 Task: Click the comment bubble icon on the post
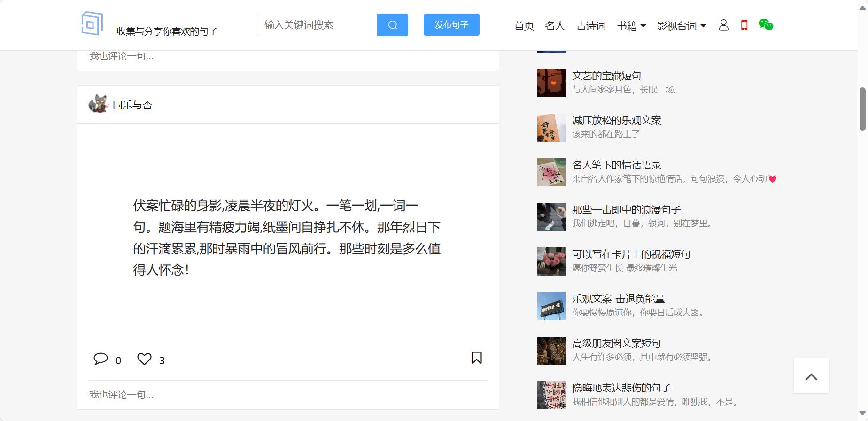tap(101, 359)
